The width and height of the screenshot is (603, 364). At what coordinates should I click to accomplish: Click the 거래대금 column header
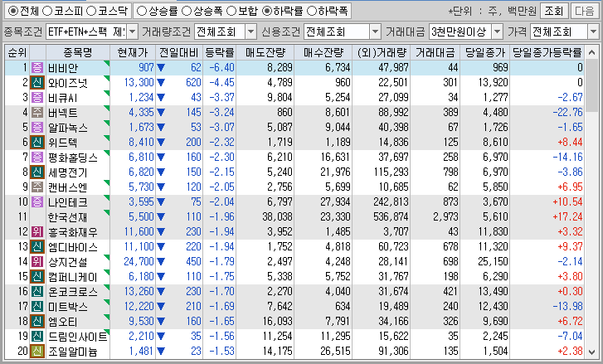pyautogui.click(x=435, y=52)
